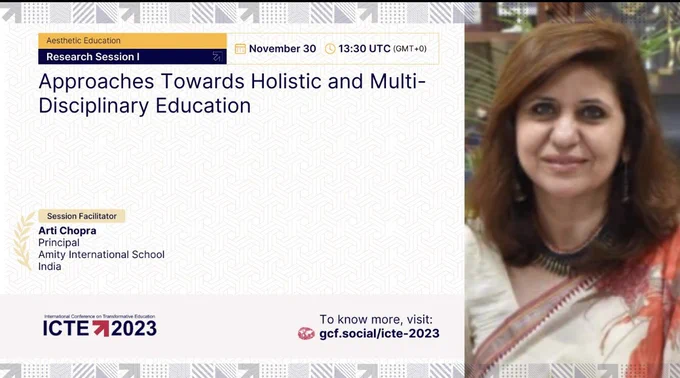Click the 'To know more, visit:' text
The height and width of the screenshot is (378, 680).
(376, 319)
